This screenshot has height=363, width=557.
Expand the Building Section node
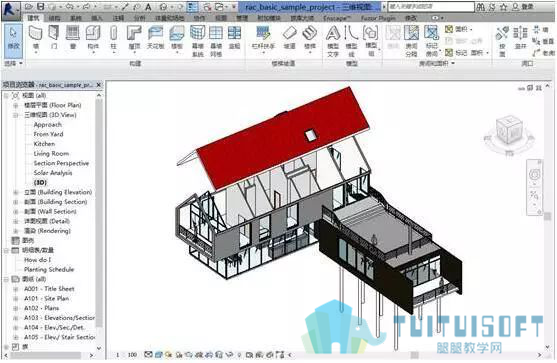[16, 202]
